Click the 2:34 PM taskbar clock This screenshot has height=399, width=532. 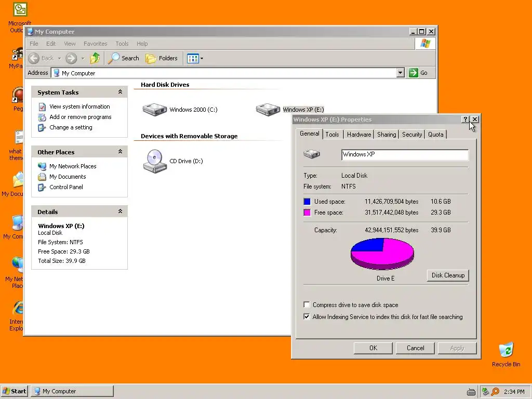tap(514, 392)
